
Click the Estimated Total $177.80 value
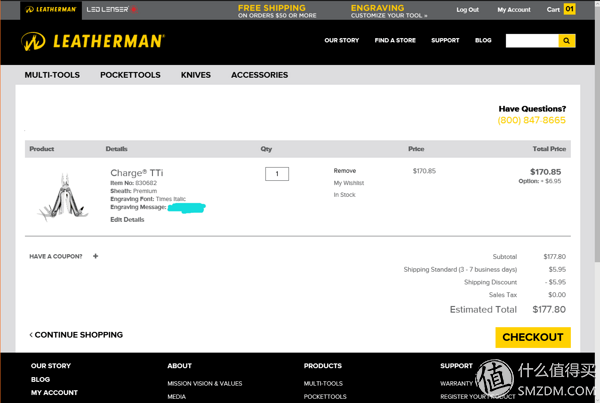549,309
